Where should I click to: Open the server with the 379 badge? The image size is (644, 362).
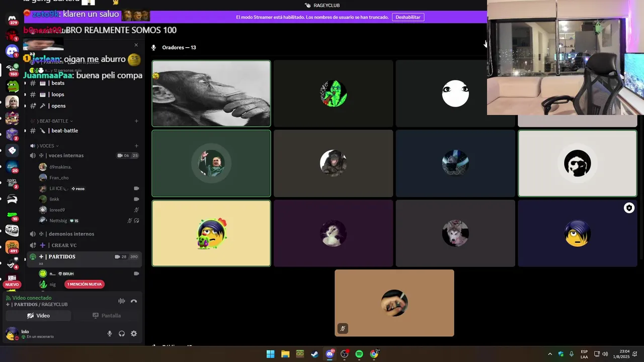pos(12,20)
